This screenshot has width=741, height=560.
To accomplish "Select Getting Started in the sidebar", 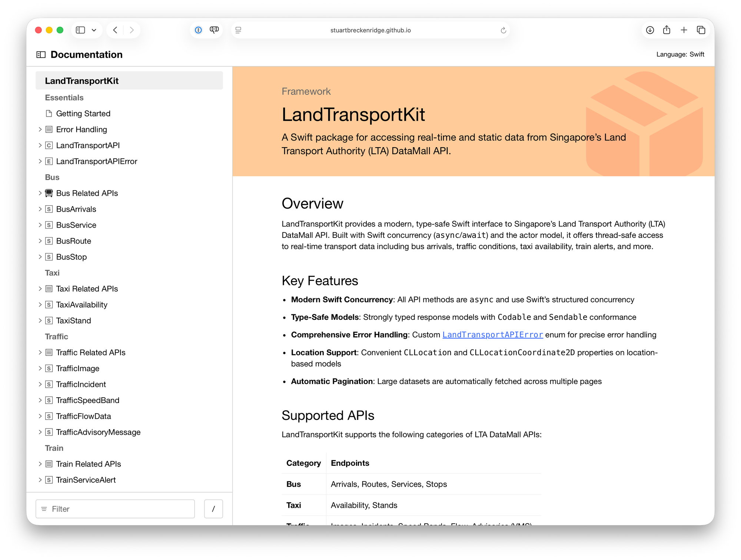I will tap(83, 113).
